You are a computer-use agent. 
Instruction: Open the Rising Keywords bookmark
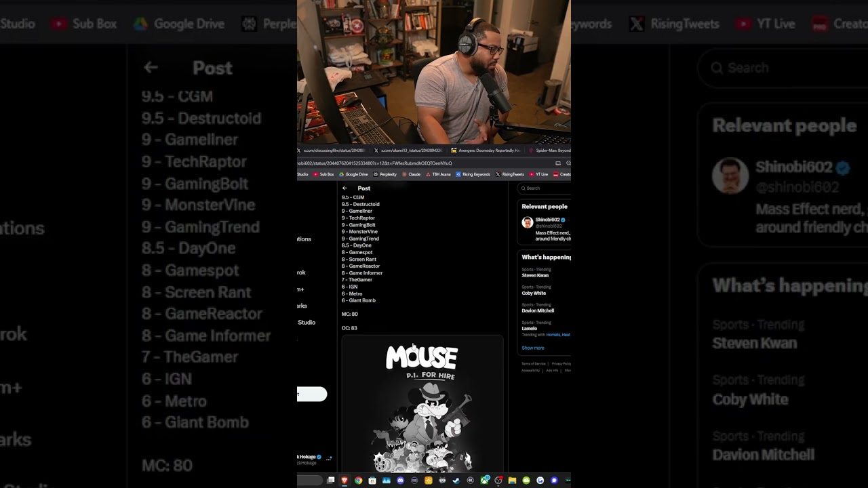[x=473, y=174]
